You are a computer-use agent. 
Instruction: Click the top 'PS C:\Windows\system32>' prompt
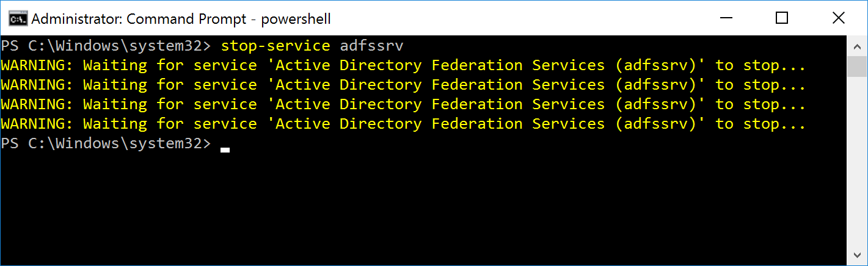pos(106,46)
